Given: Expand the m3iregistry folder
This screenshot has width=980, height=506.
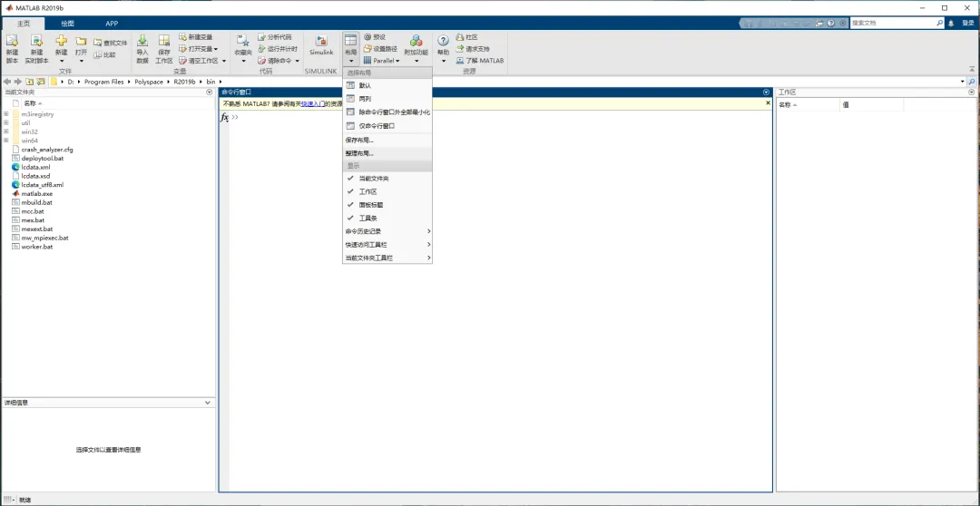Looking at the screenshot, I should click(5, 114).
